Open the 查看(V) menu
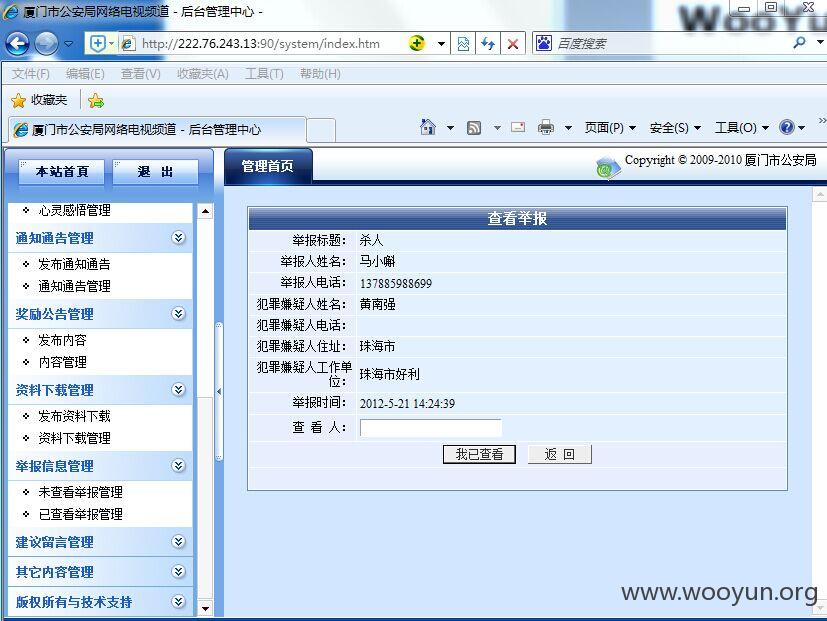Image resolution: width=827 pixels, height=621 pixels. [x=140, y=74]
